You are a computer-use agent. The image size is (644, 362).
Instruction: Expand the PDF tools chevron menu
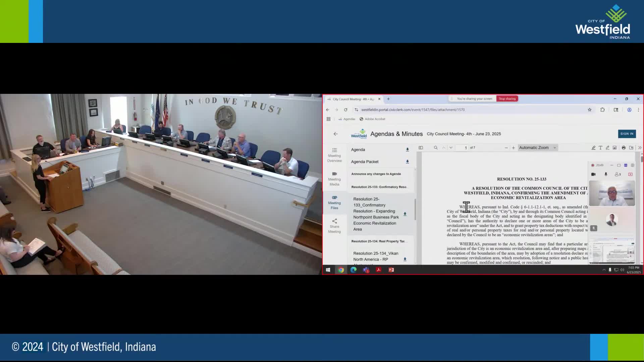pos(639,148)
